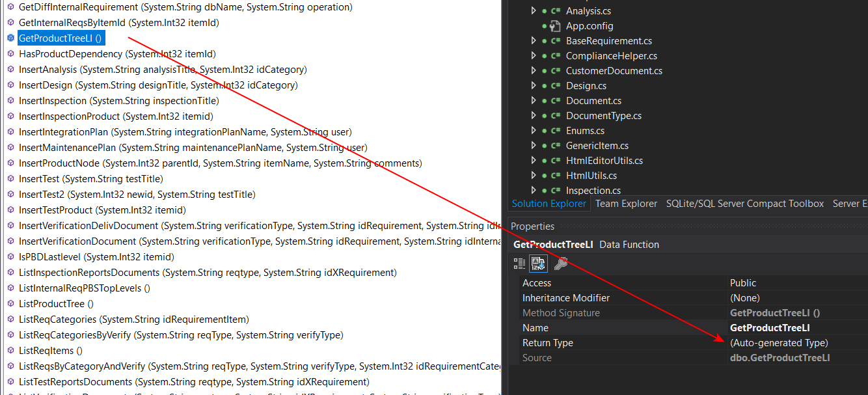868x395 pixels.
Task: Click the App.config file icon
Action: point(556,25)
